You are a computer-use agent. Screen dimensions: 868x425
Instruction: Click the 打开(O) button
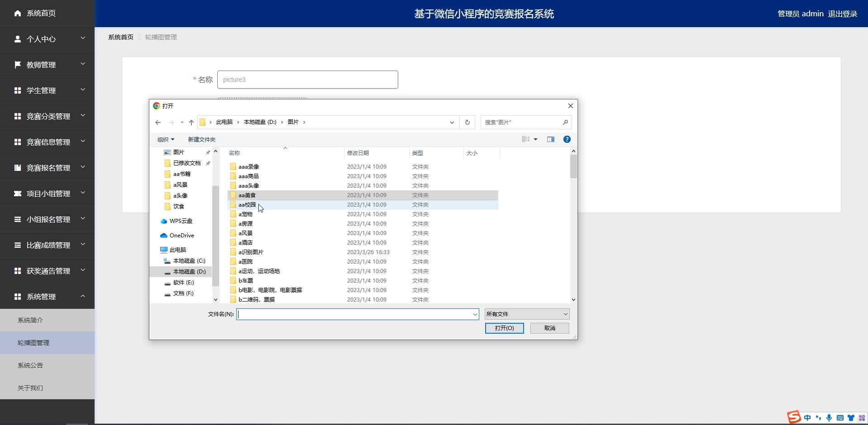(505, 328)
